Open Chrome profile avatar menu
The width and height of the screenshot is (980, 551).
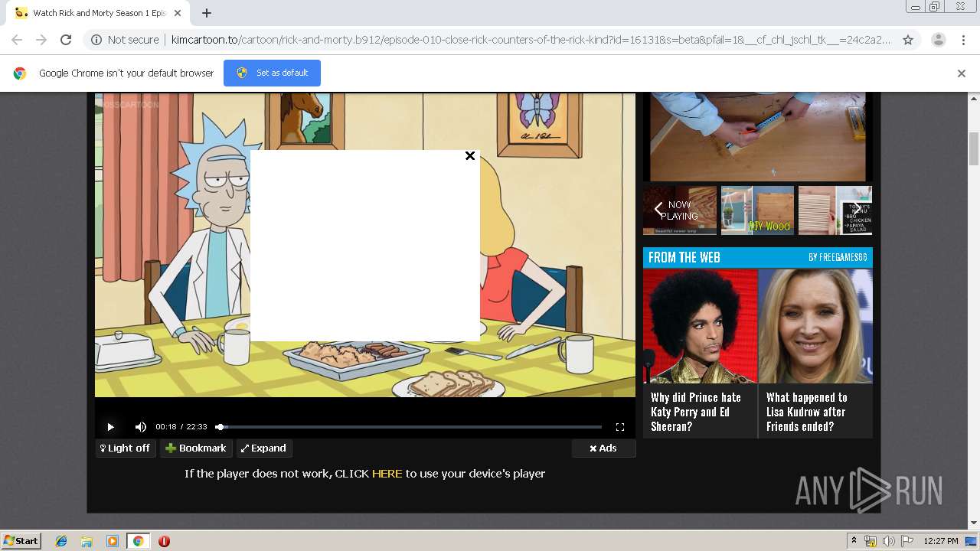coord(938,40)
